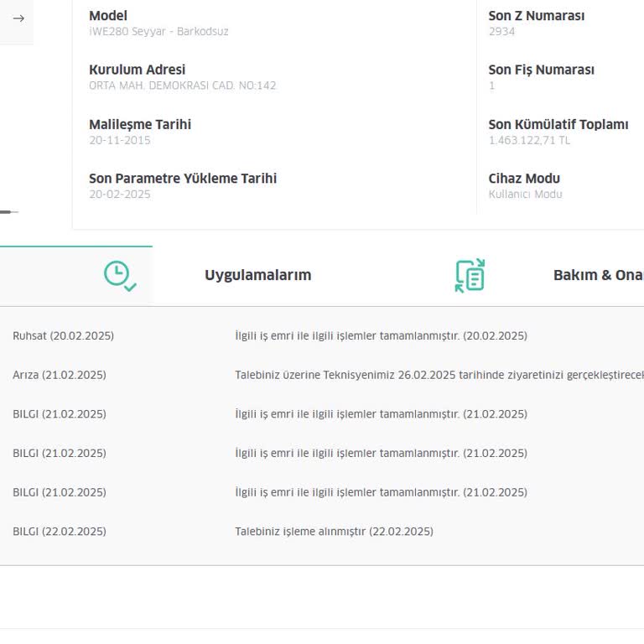
Task: Click the Cihaz Modu Kullanıcı Modu value
Action: point(525,195)
